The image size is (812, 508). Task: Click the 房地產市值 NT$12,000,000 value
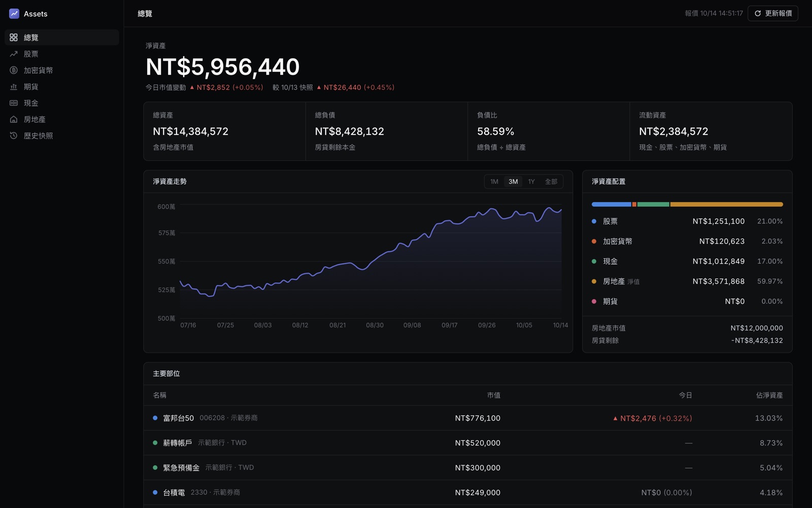coord(757,328)
